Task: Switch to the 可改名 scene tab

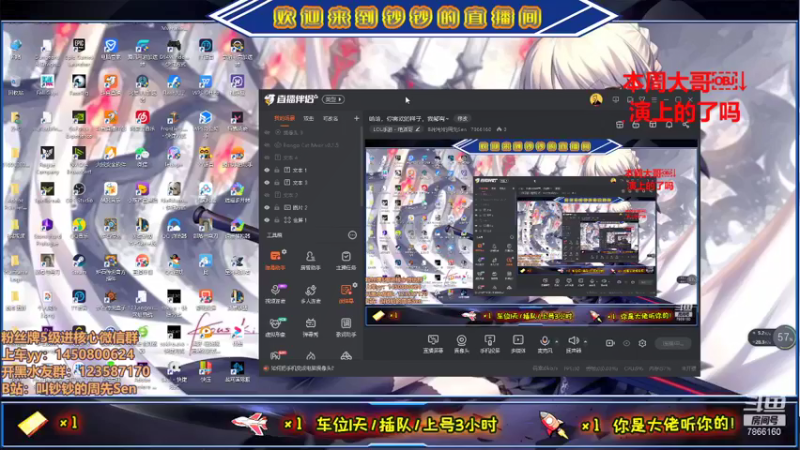Action: [x=331, y=118]
